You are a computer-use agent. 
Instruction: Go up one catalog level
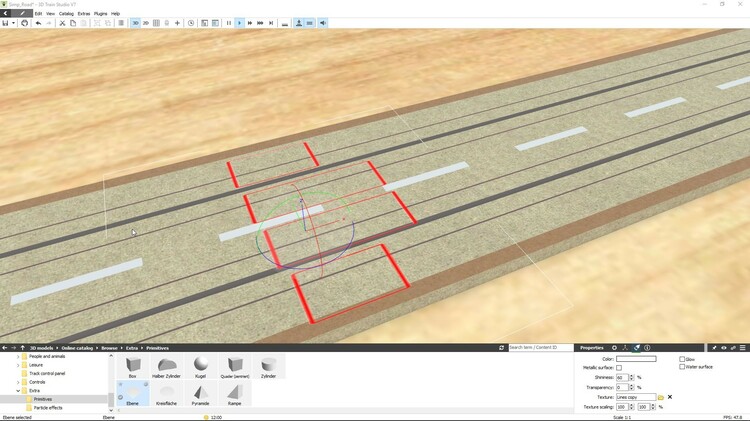pyautogui.click(x=22, y=348)
